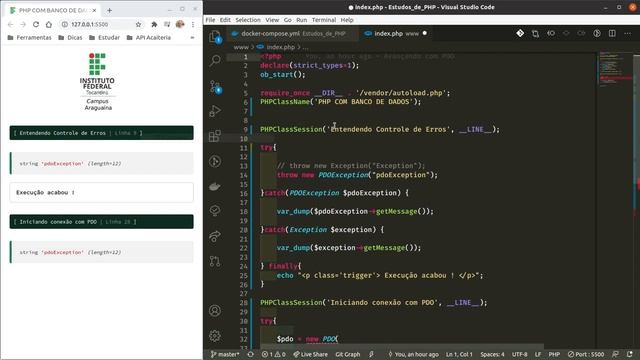Open Run and Debug view
The height and width of the screenshot is (360, 640).
coord(215,111)
